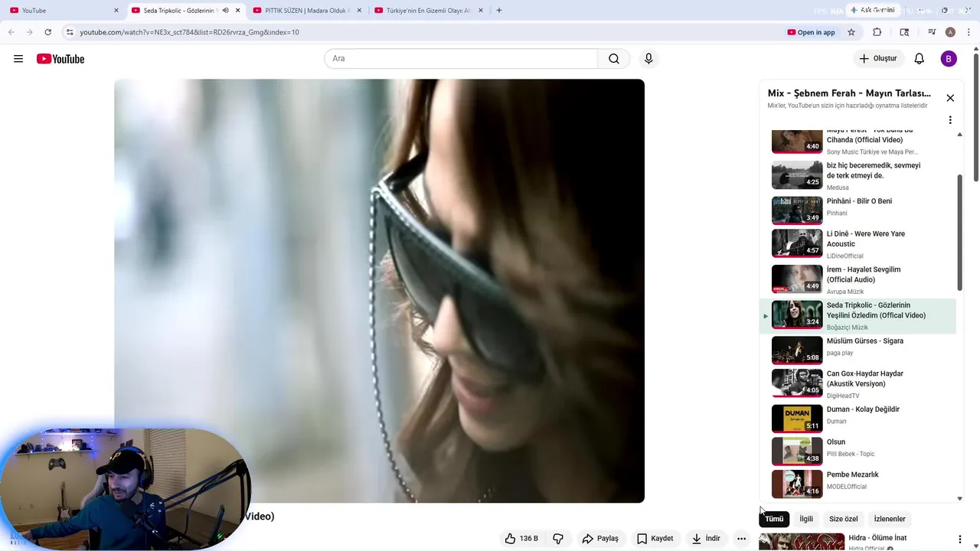Open Mix playlist three-dot options

click(950, 120)
